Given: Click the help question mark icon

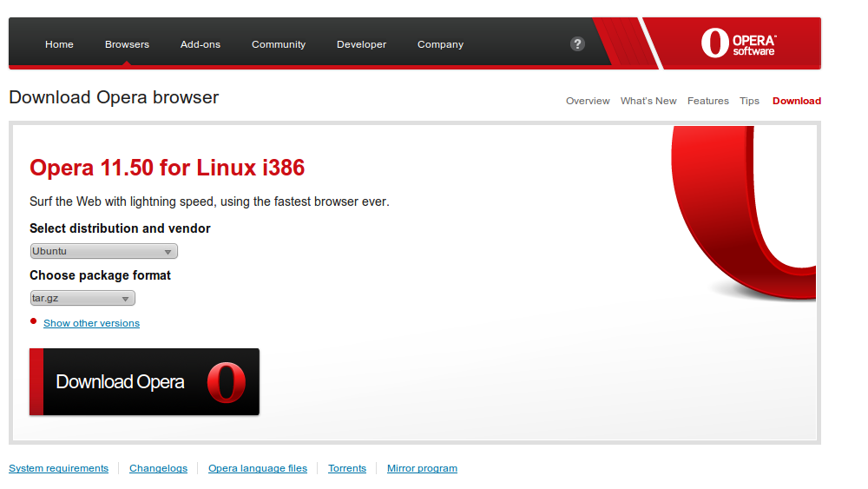Looking at the screenshot, I should pyautogui.click(x=577, y=43).
